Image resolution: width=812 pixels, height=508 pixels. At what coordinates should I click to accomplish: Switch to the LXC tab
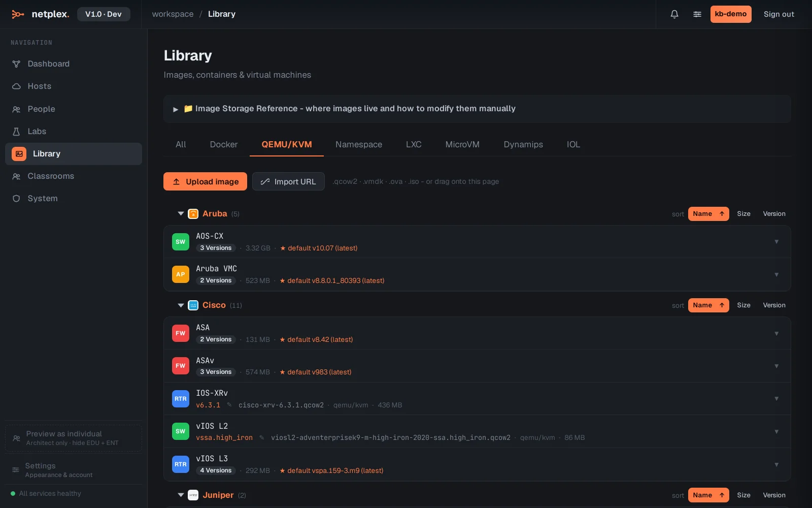pos(414,145)
